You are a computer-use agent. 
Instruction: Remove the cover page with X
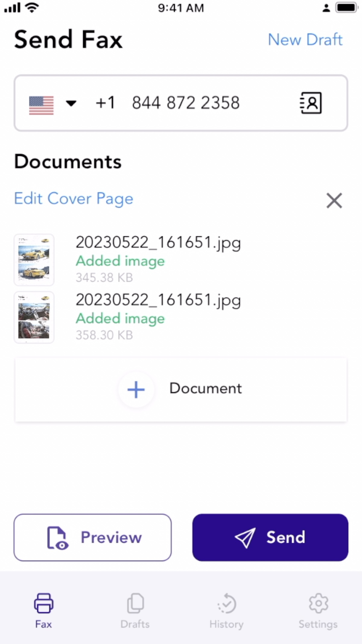pyautogui.click(x=334, y=201)
